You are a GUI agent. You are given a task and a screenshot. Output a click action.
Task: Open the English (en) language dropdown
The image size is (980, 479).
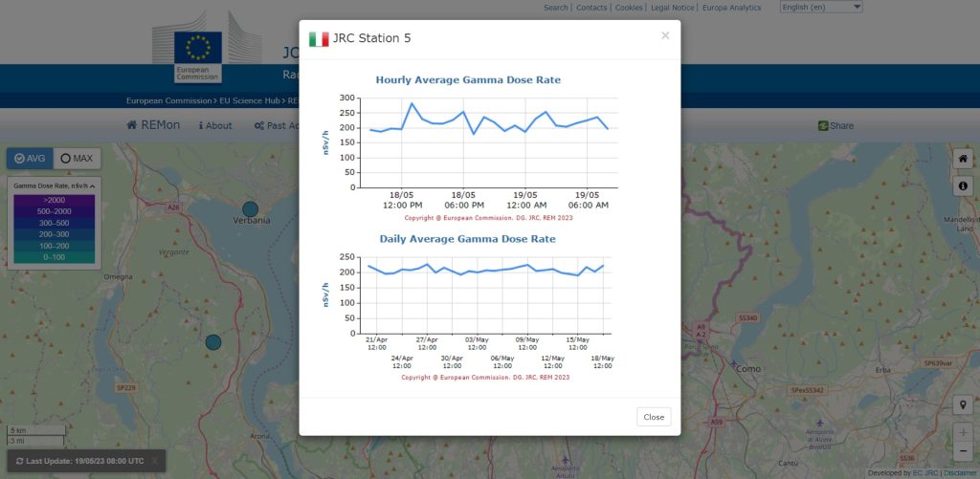click(x=821, y=7)
